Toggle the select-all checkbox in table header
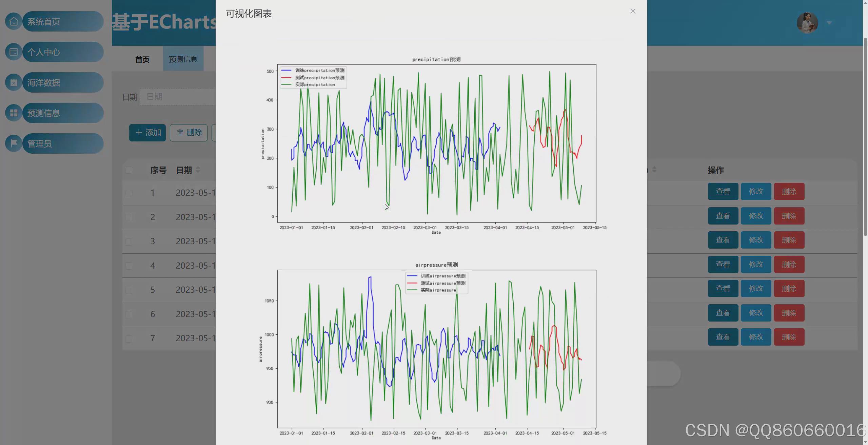Viewport: 868px width, 445px height. coord(129,170)
